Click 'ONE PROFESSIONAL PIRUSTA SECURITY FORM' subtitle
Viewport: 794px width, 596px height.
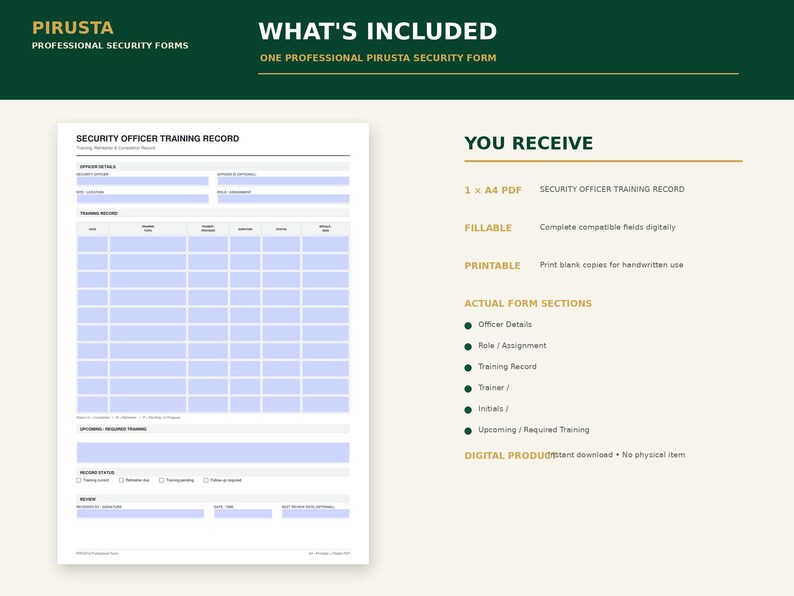tap(378, 58)
